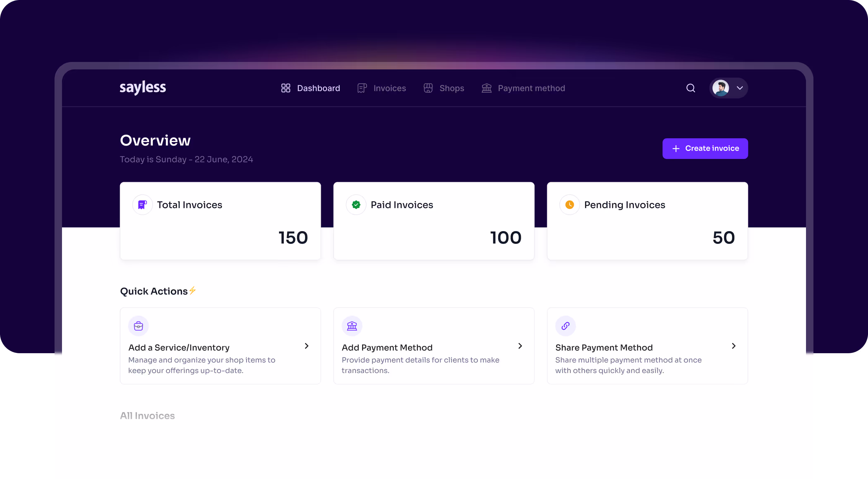
Task: Open Add Payment Method action
Action: click(x=434, y=346)
